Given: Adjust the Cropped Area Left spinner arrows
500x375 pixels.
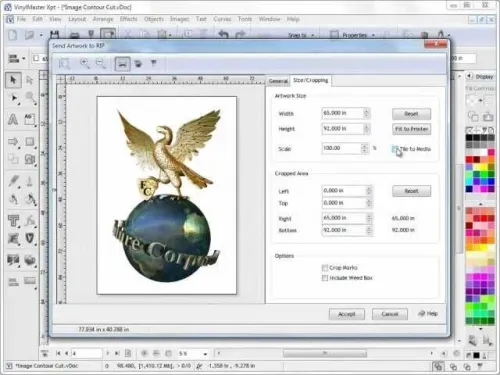Looking at the screenshot, I should click(x=369, y=191).
